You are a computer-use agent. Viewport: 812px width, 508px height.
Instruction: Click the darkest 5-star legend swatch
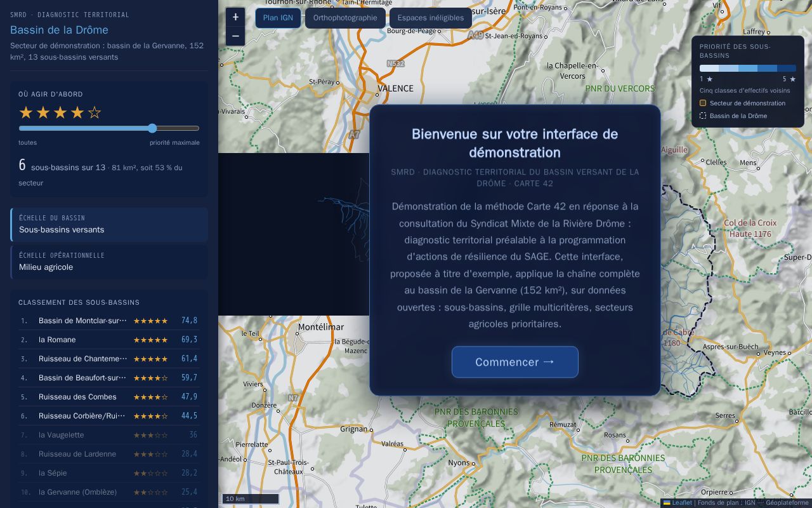coord(787,68)
